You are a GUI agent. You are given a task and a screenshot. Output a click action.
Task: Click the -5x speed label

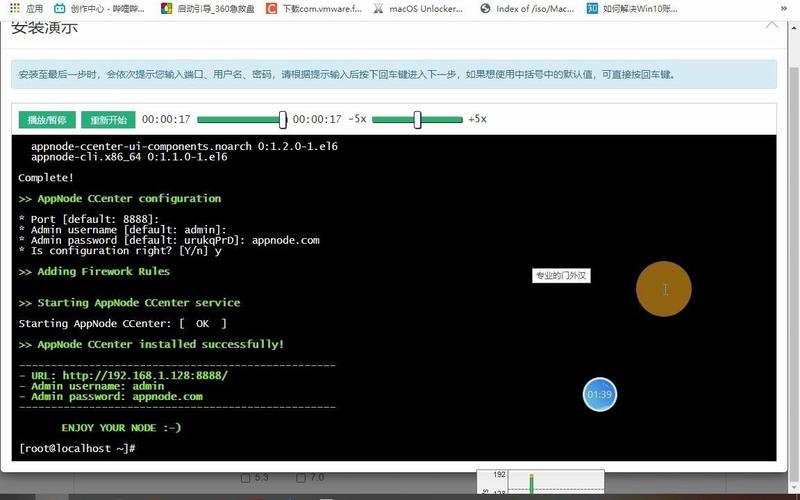(357, 119)
